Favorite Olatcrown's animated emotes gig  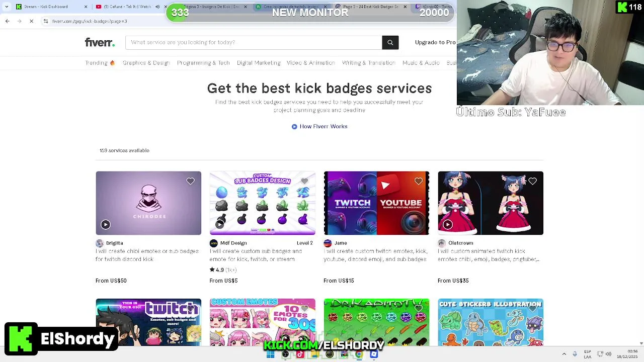click(532, 181)
